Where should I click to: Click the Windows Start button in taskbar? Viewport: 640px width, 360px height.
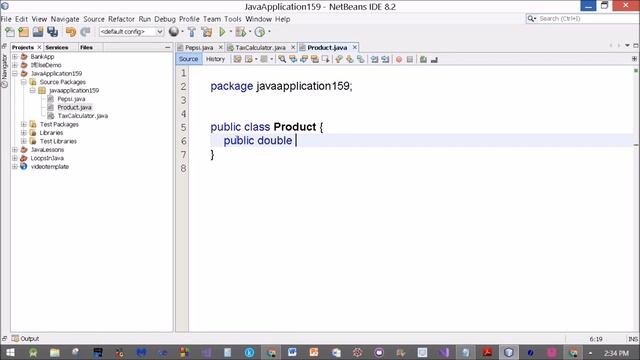10,353
